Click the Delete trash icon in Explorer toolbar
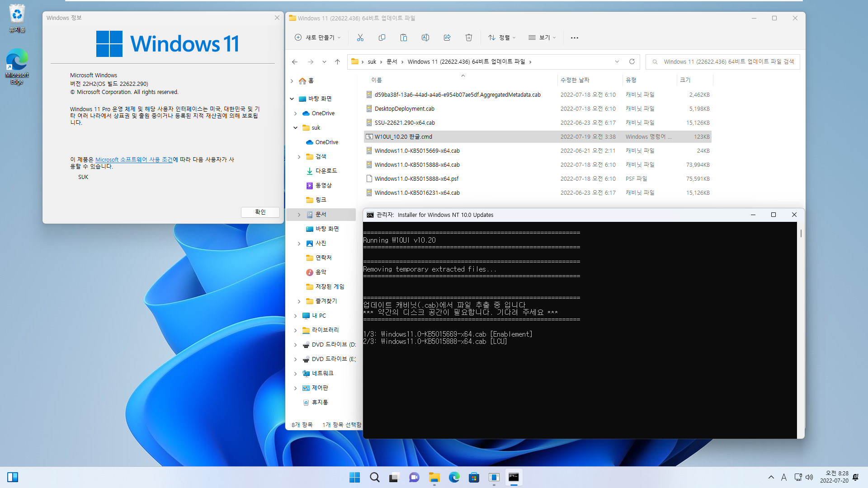The width and height of the screenshot is (868, 488). 469,38
